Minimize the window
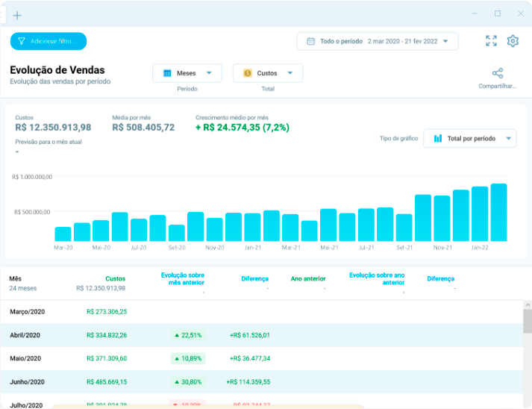532x409 pixels. coord(475,13)
